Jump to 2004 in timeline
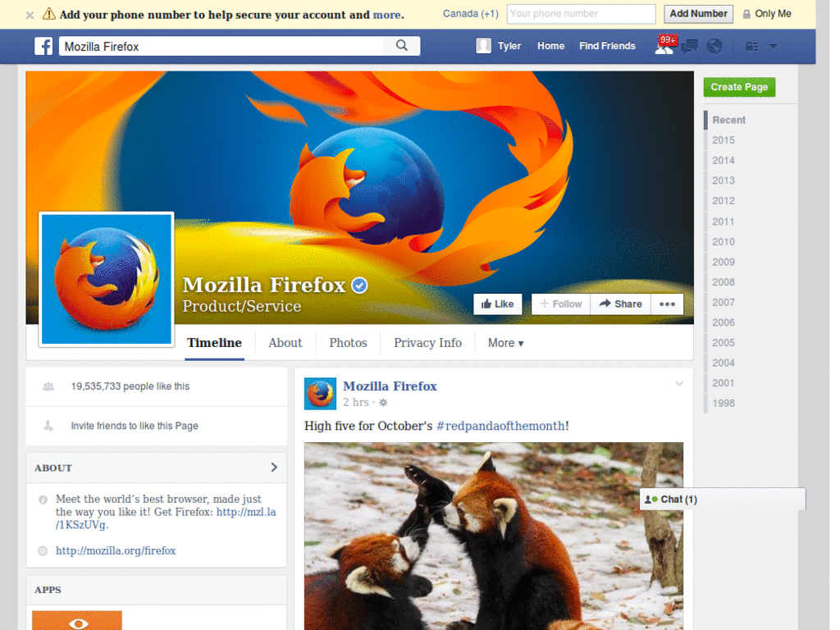This screenshot has width=840, height=630. tap(724, 363)
